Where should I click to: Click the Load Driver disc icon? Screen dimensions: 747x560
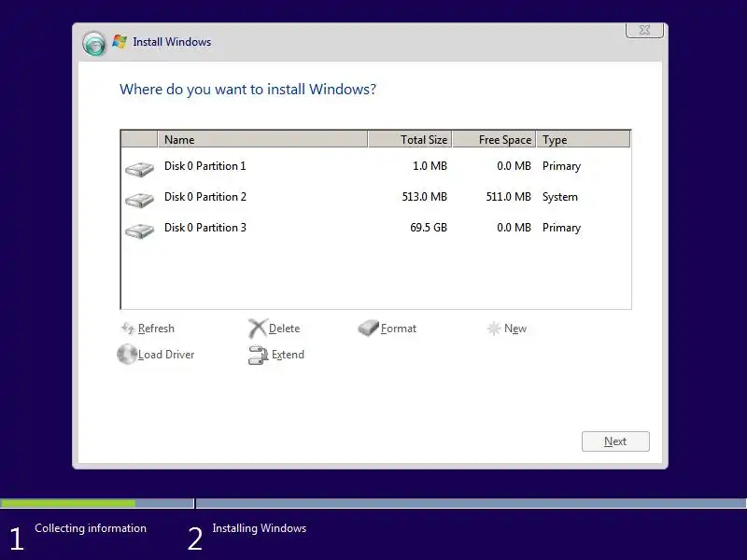click(x=127, y=355)
